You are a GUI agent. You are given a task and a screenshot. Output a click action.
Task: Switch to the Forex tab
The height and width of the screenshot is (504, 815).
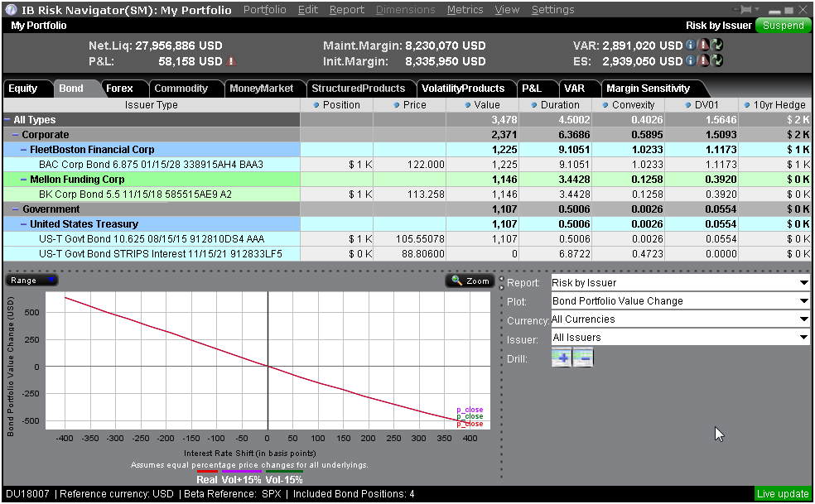point(119,89)
